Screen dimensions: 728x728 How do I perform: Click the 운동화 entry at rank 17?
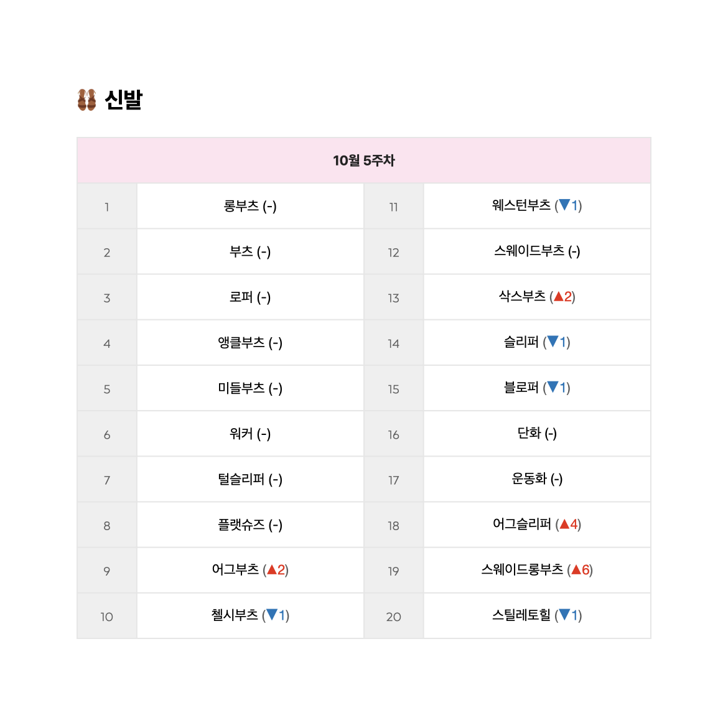click(x=537, y=479)
